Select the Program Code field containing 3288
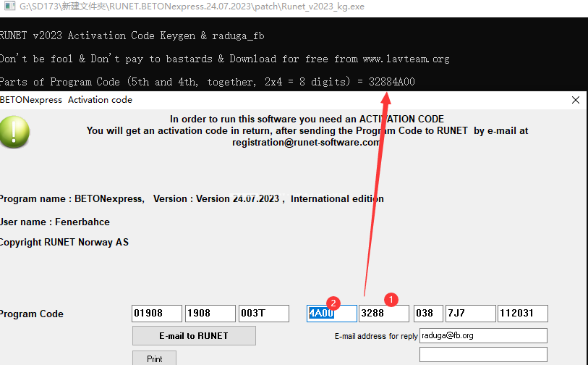This screenshot has width=588, height=365. [x=383, y=314]
